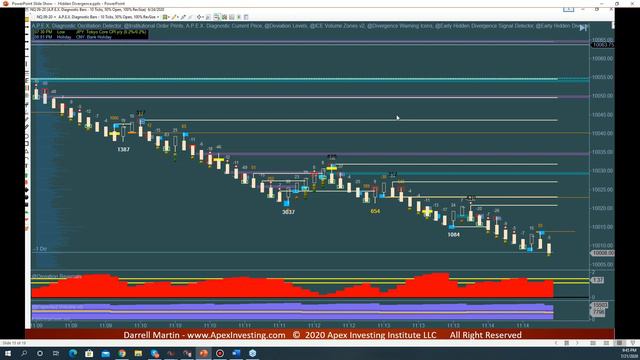Open Windows taskbar search

[x=24, y=353]
